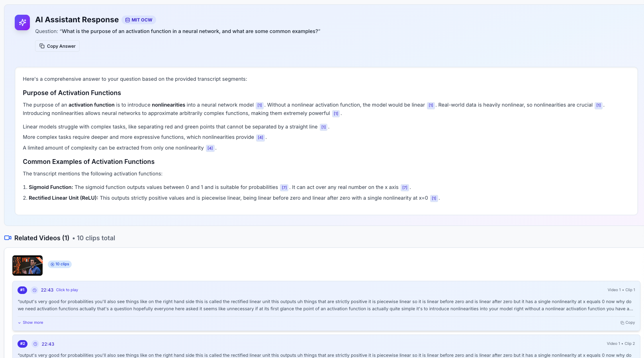Click the clock icon of clip #1
Screen dimensions: 644x358
coord(35,290)
